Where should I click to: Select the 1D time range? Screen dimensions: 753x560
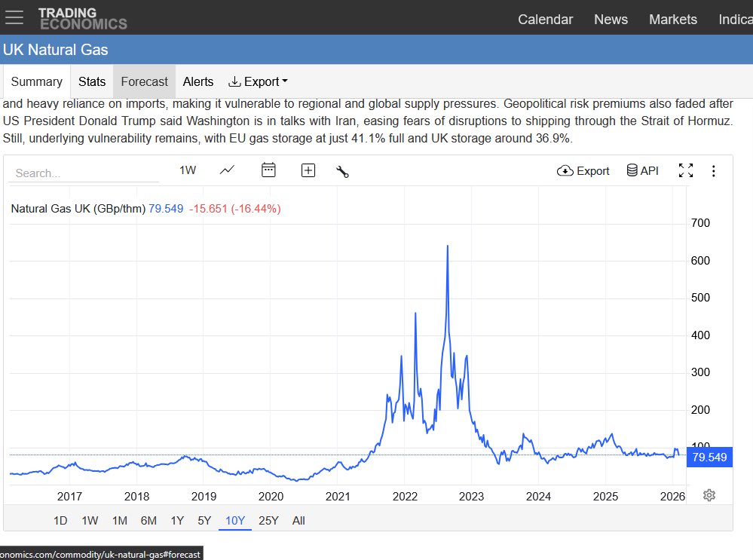point(60,521)
